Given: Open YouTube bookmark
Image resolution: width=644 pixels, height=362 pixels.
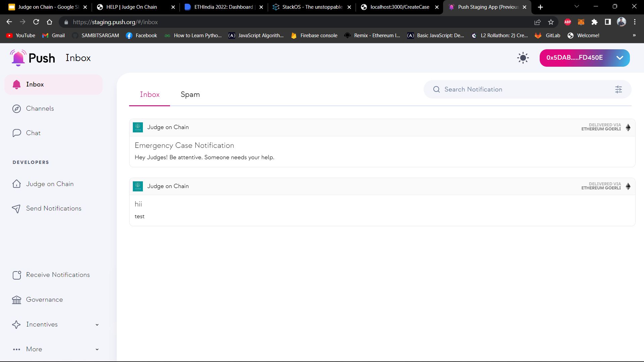Looking at the screenshot, I should [21, 36].
